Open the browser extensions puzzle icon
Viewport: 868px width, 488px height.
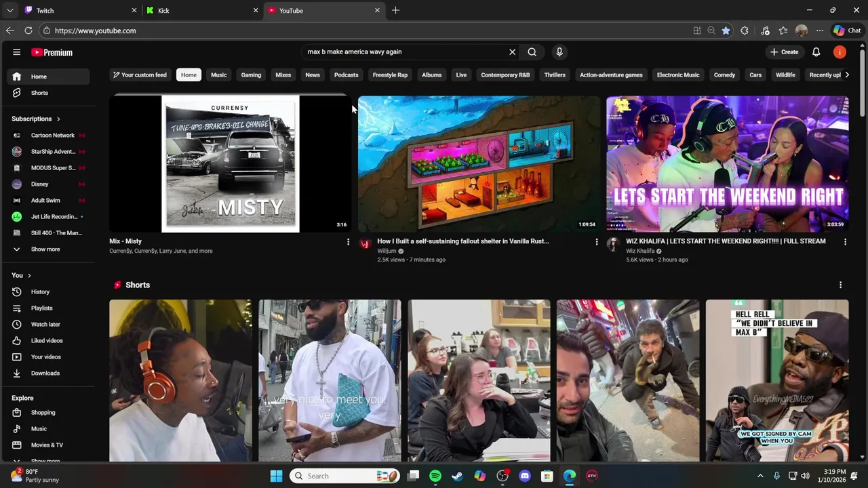(745, 30)
